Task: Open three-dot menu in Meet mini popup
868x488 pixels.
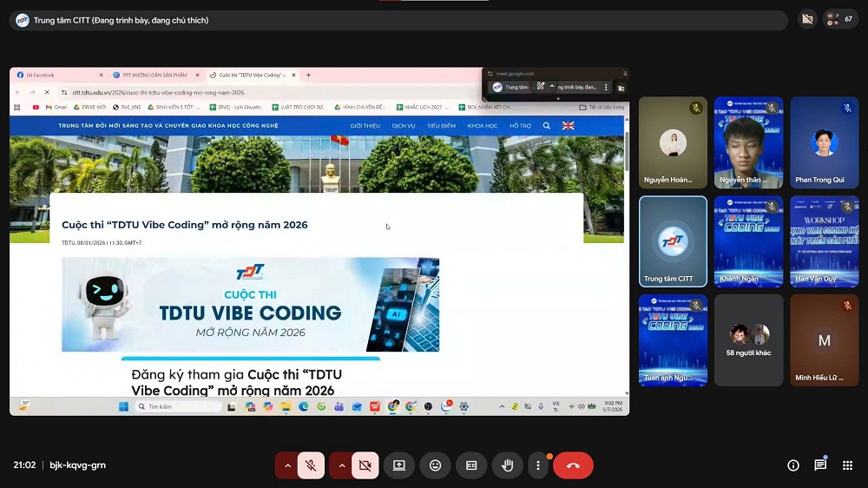Action: (606, 87)
